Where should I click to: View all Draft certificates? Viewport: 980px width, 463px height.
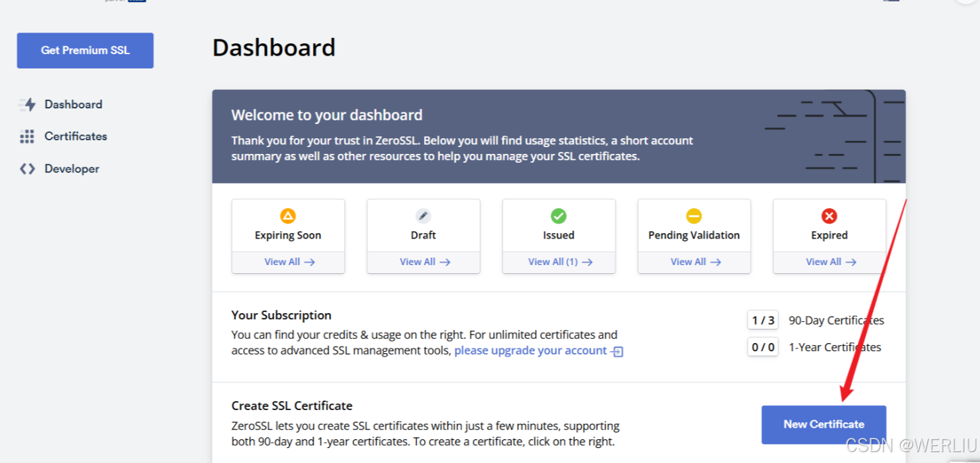click(424, 262)
